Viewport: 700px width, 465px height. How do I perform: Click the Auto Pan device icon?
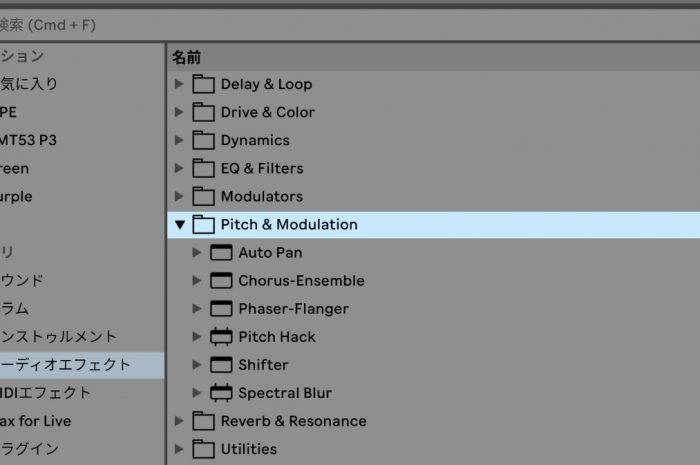(221, 253)
